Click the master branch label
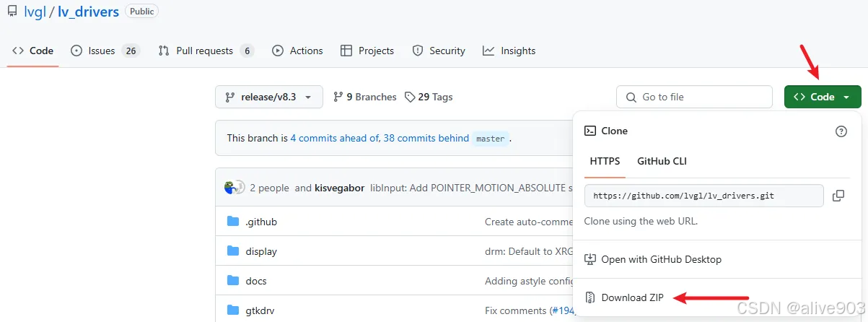Viewport: 868px width, 322px height. point(491,139)
